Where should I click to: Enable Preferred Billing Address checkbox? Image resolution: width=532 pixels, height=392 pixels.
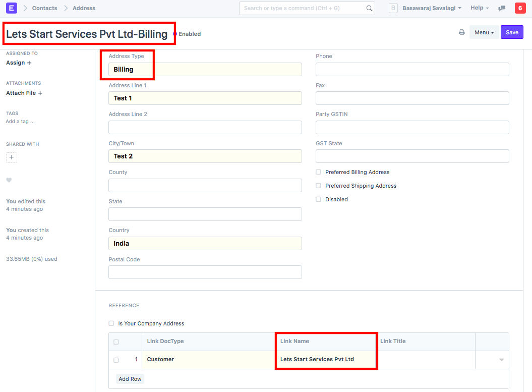(318, 172)
